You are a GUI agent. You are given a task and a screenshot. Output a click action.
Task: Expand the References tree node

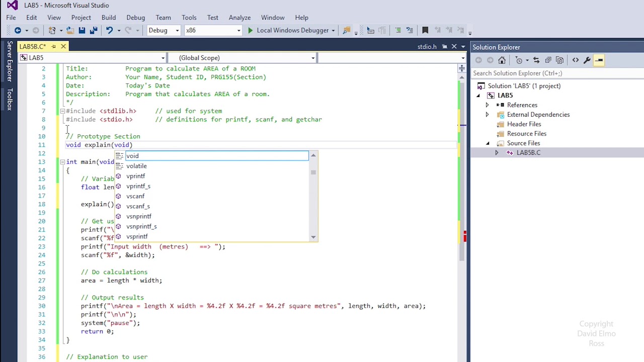487,105
